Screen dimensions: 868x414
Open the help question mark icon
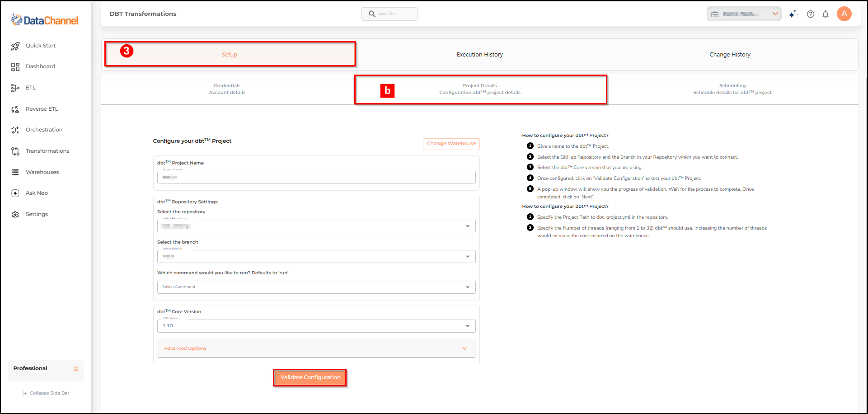click(x=811, y=14)
